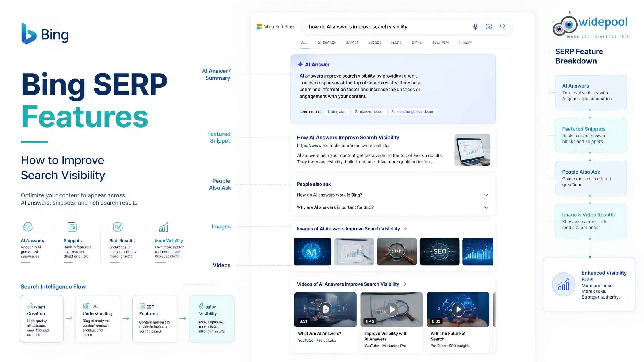
Task: Click the "Featured Snippet" callout label
Action: point(219,137)
